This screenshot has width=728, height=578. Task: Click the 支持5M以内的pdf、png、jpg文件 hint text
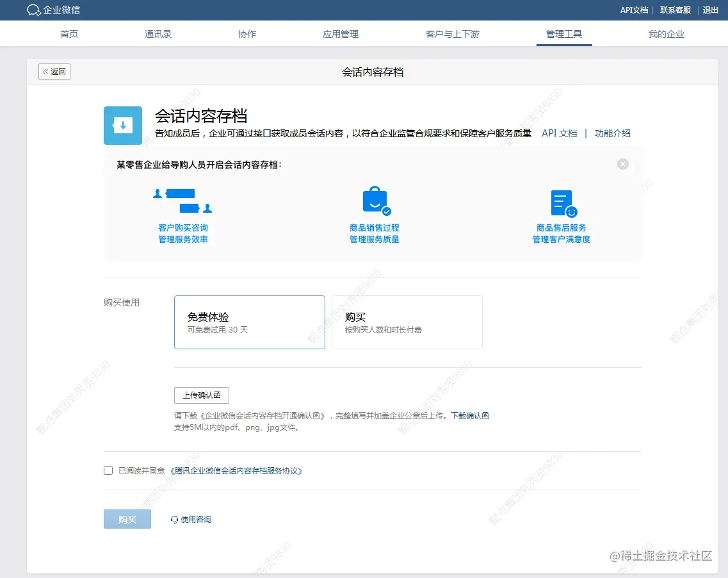click(x=237, y=427)
